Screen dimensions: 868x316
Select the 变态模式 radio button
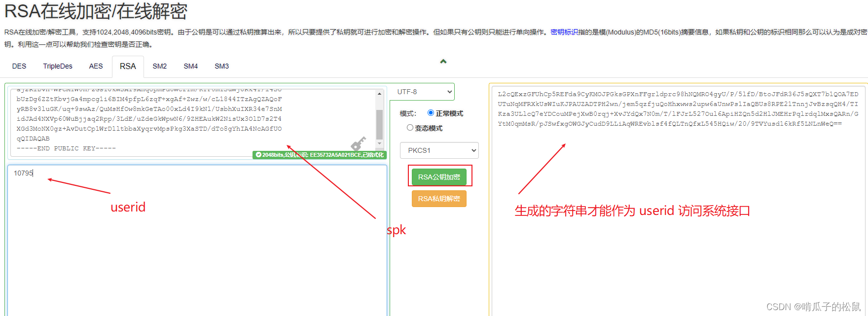point(410,128)
